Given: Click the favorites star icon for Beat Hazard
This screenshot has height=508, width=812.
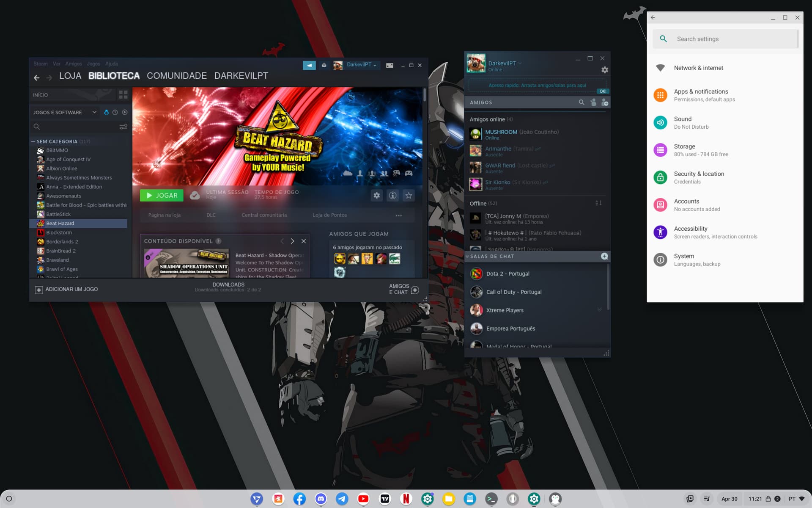Looking at the screenshot, I should tap(409, 196).
